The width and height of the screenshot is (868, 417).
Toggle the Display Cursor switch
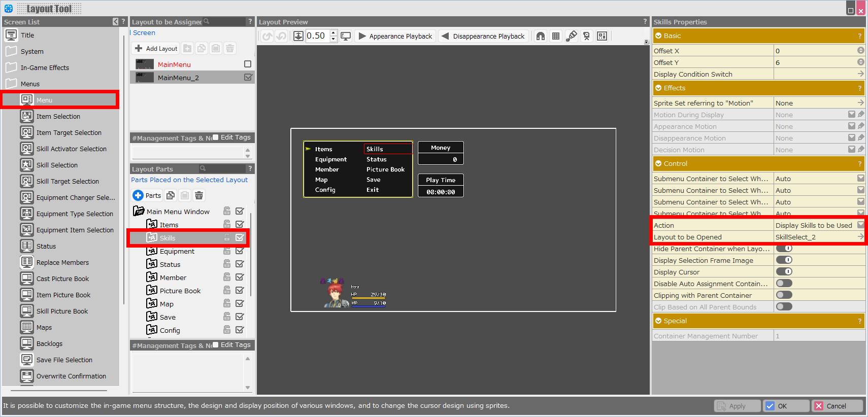click(x=784, y=272)
